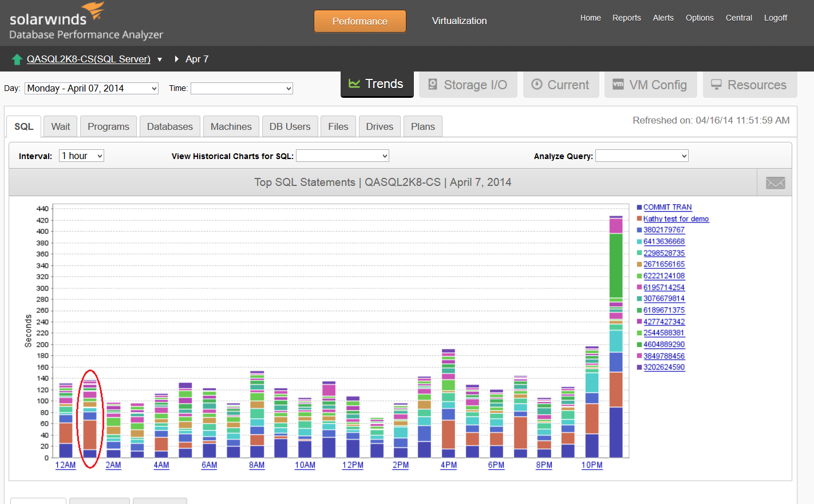Switch to the Performance section
Image resolution: width=814 pixels, height=504 pixels.
(360, 21)
